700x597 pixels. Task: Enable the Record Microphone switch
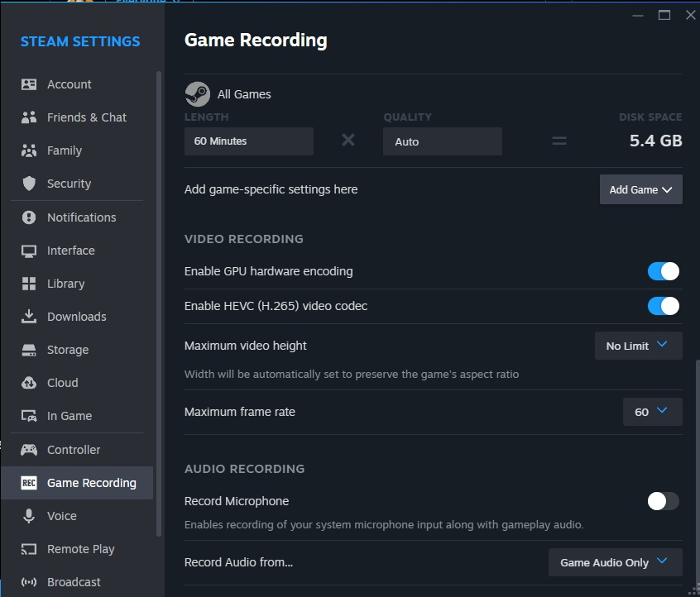[664, 501]
